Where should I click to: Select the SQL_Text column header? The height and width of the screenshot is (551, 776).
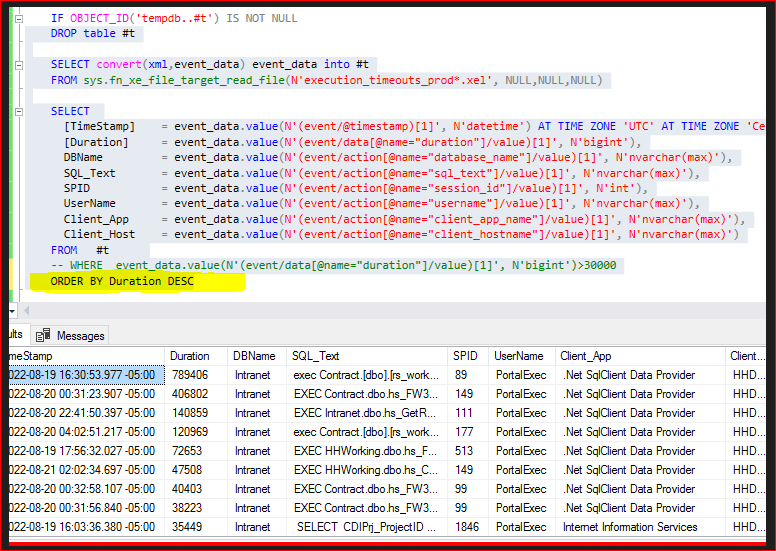click(316, 356)
